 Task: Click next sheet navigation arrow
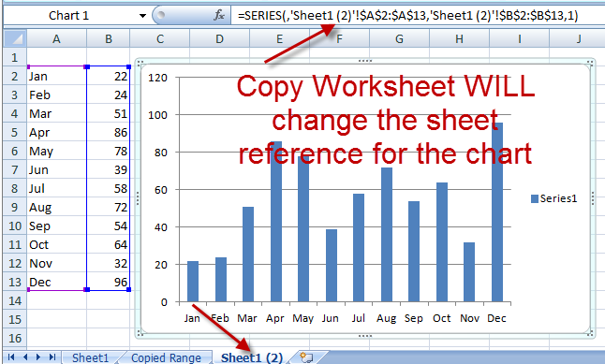point(38,357)
